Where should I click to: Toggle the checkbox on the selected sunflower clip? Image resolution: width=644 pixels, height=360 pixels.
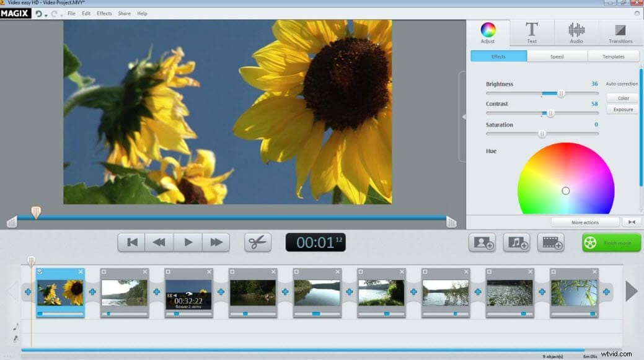point(40,271)
